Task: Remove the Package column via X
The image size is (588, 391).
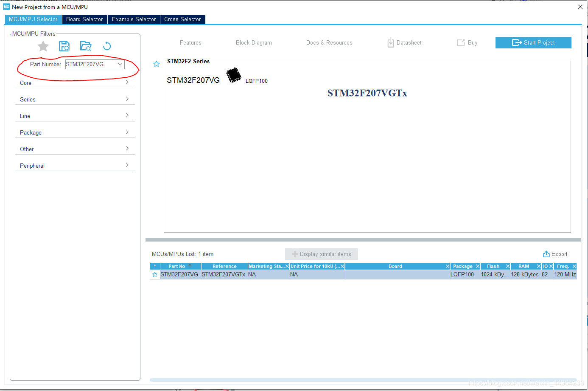Action: pyautogui.click(x=477, y=266)
